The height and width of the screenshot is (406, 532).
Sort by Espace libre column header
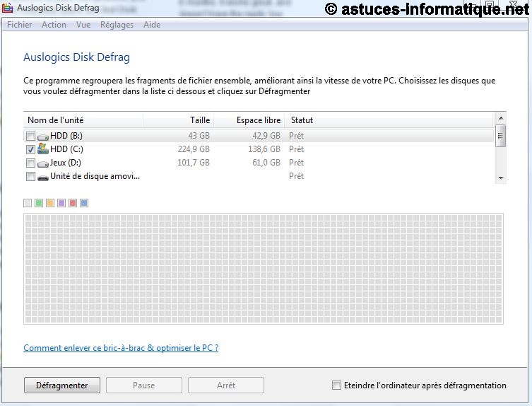[249, 120]
